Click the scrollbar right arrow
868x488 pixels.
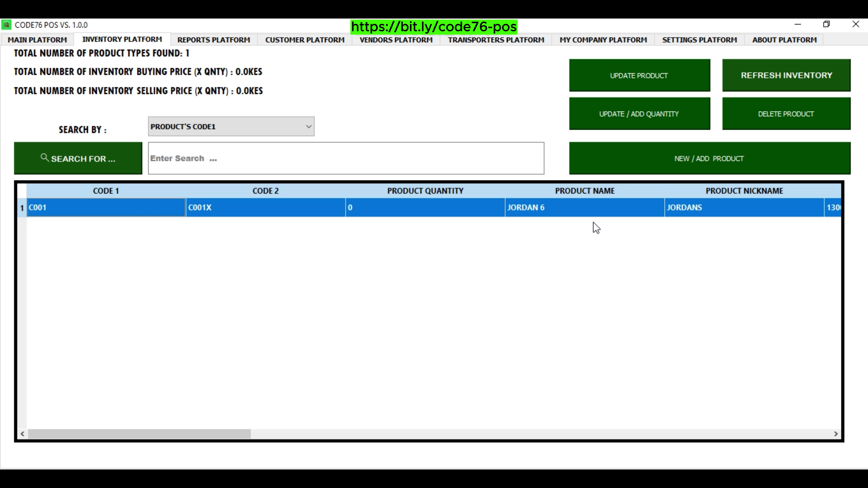click(836, 434)
